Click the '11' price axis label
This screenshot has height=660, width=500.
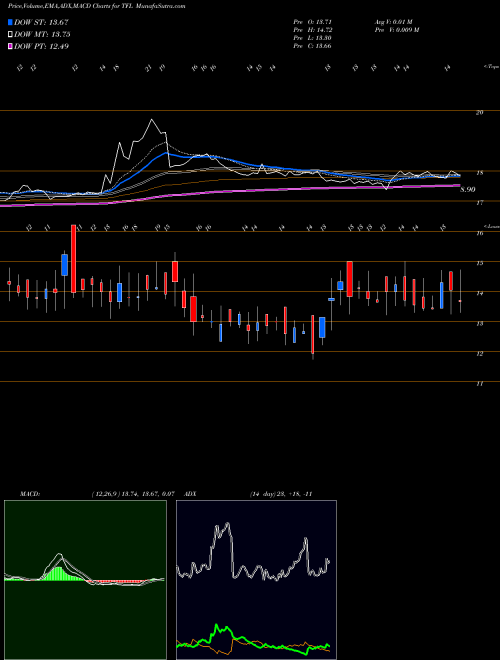coord(479,383)
